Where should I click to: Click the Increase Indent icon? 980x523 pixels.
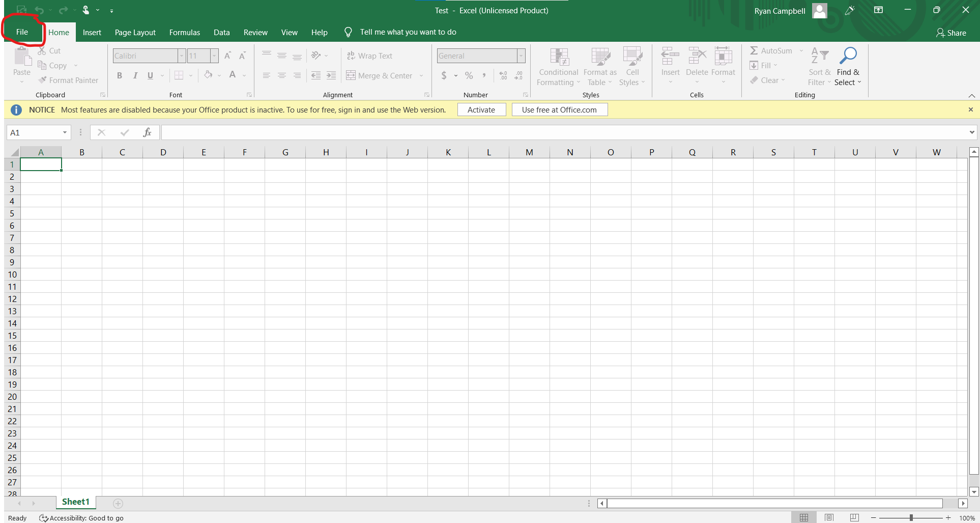[x=331, y=75]
